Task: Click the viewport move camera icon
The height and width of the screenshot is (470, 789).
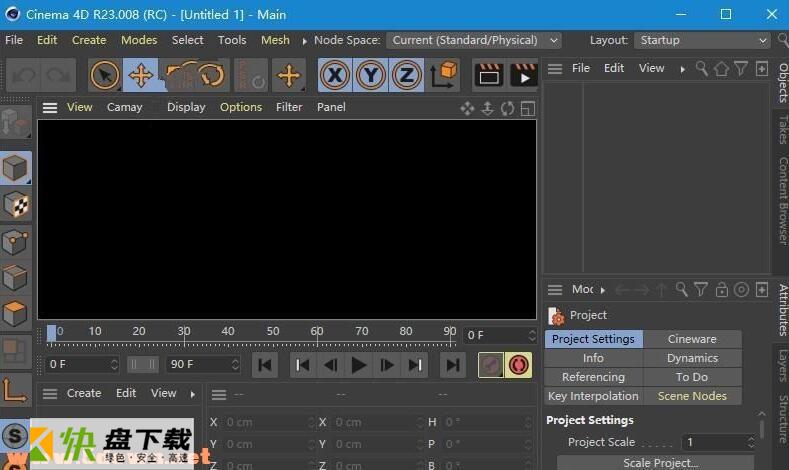Action: (x=467, y=109)
